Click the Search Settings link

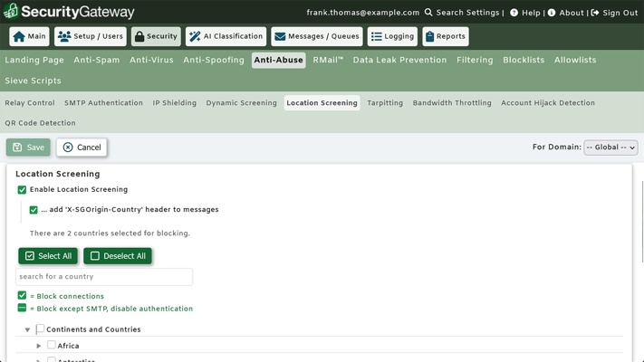(467, 13)
